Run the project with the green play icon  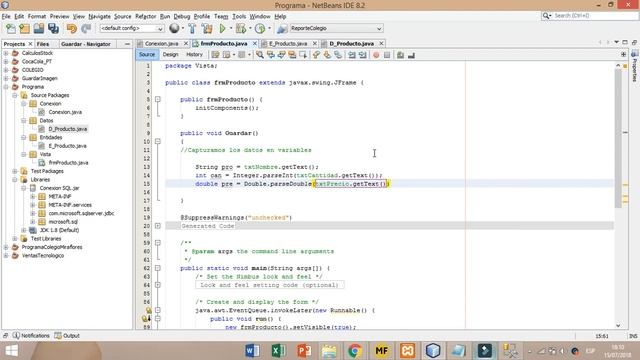[x=222, y=29]
